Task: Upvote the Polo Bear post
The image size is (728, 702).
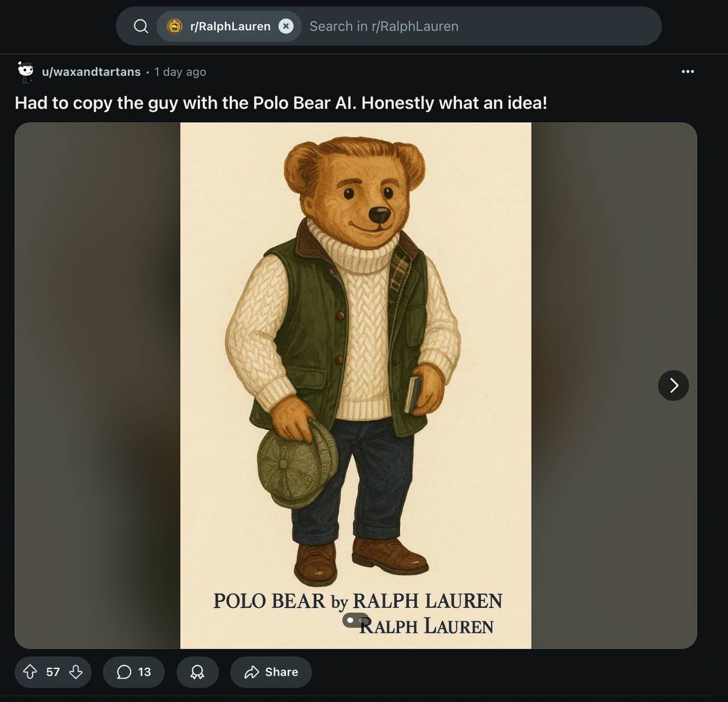Action: point(30,672)
